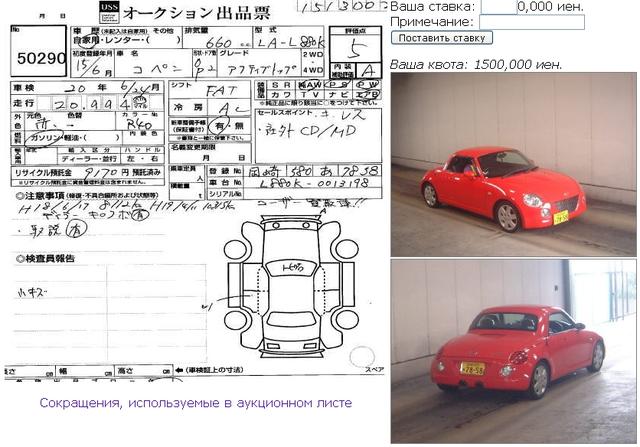Click the USS logo on auction sheet

click(x=109, y=12)
